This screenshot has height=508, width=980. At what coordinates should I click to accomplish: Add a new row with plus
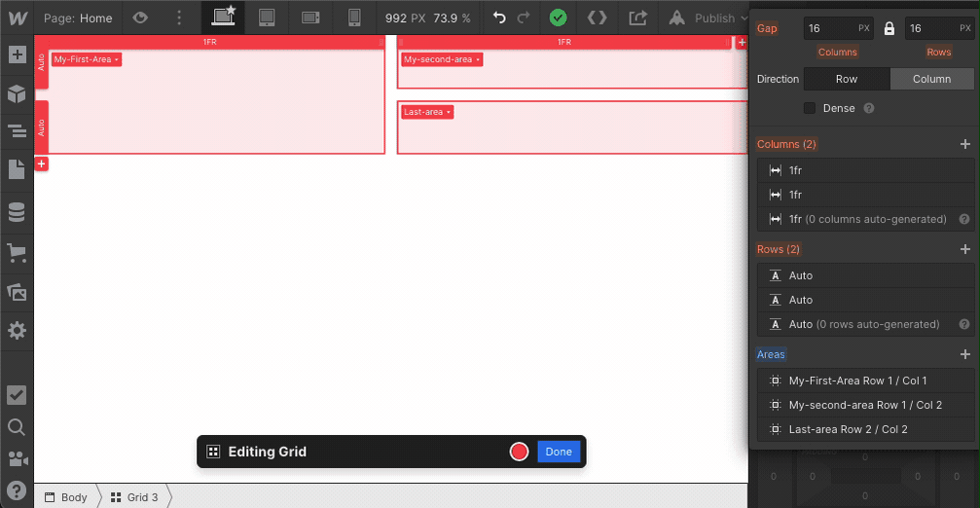pyautogui.click(x=965, y=249)
